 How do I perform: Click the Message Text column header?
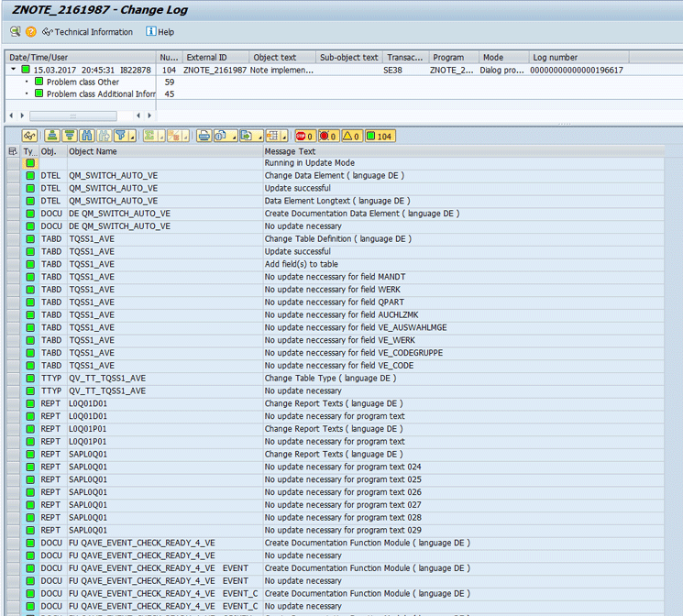point(290,151)
